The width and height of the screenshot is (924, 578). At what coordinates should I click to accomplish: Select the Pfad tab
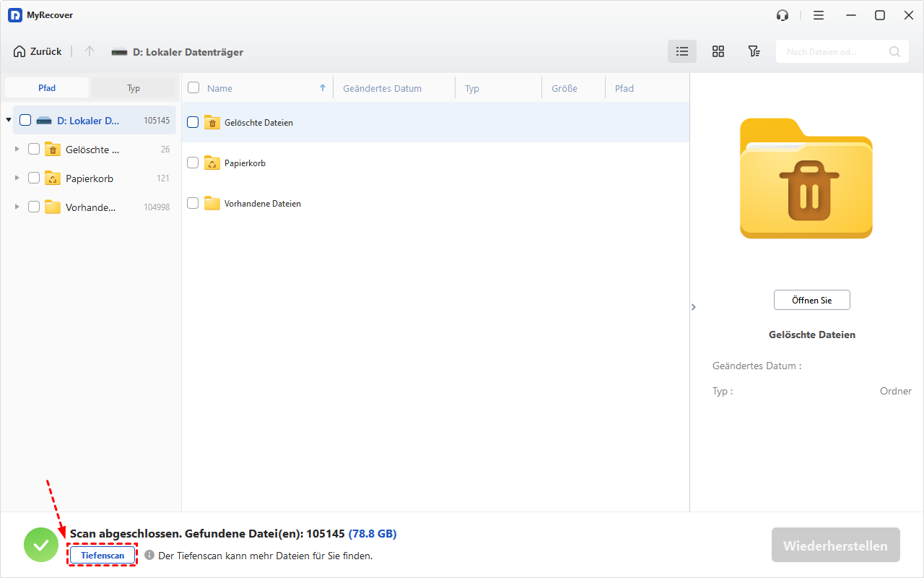click(47, 88)
